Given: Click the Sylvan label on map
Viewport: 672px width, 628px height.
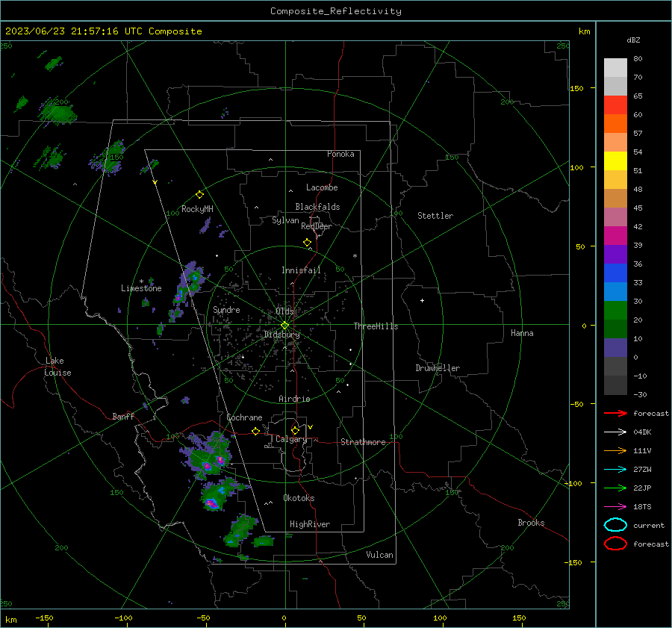Looking at the screenshot, I should (285, 220).
